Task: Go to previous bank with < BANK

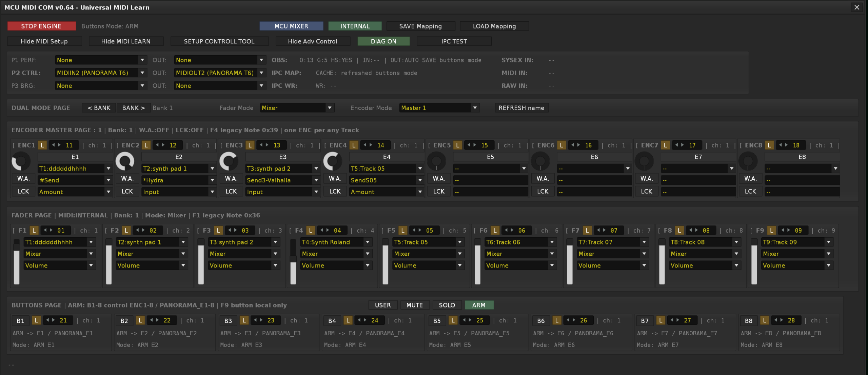Action: [99, 108]
